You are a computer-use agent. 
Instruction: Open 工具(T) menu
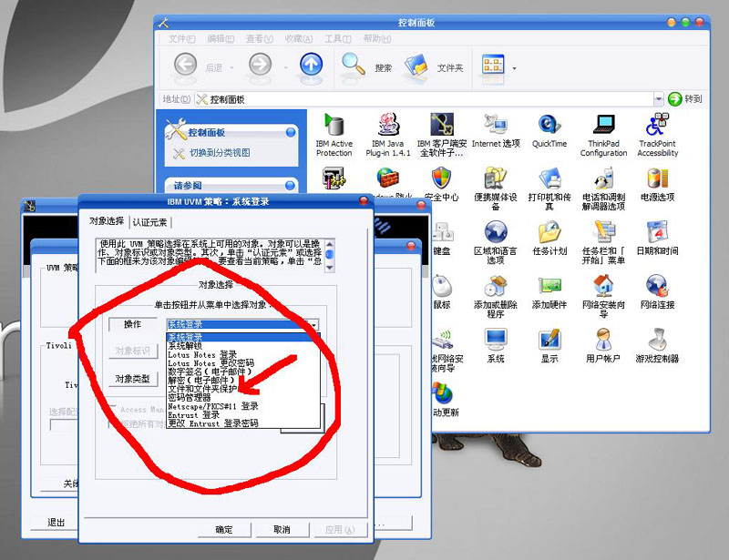337,38
